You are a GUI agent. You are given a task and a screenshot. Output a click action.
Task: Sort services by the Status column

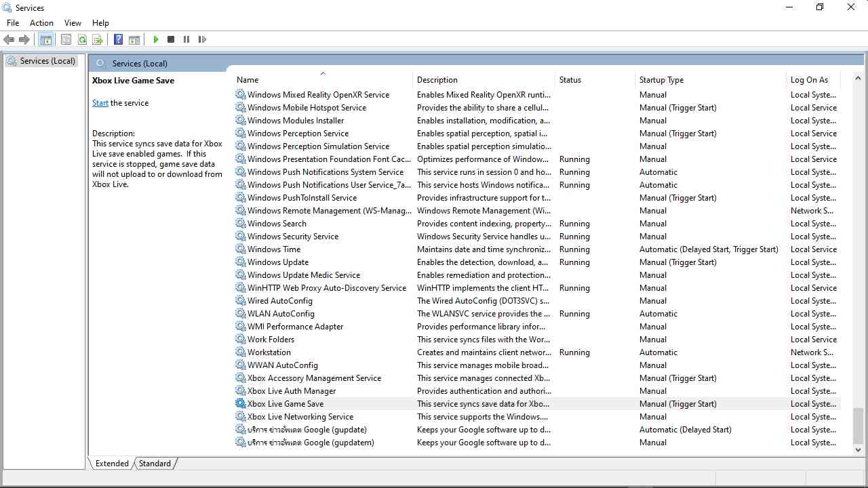coord(570,80)
